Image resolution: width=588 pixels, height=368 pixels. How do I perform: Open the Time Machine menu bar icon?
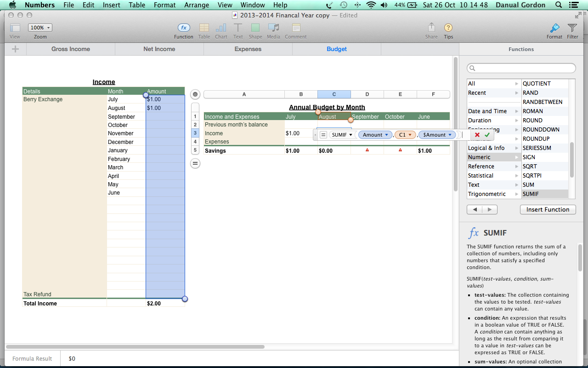[344, 5]
